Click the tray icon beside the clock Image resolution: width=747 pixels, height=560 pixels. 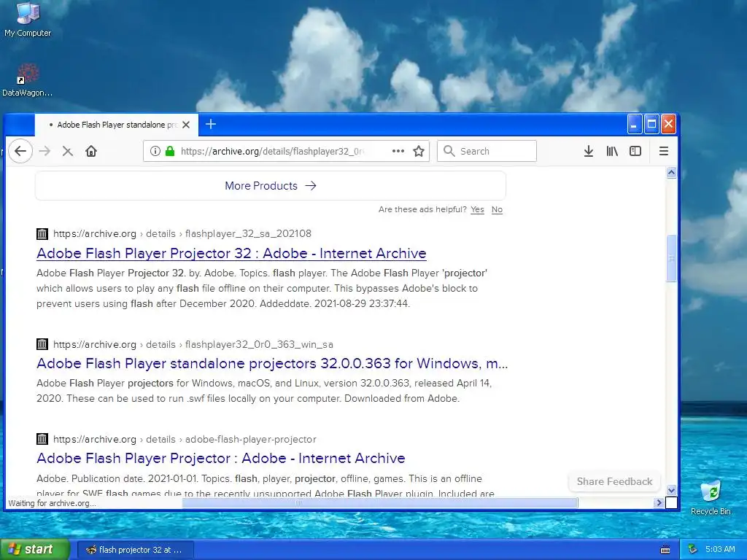pos(693,550)
